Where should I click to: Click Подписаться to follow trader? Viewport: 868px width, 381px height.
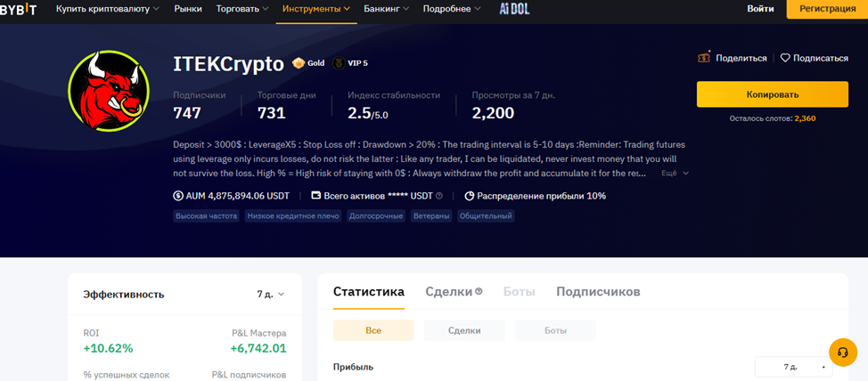pos(821,58)
